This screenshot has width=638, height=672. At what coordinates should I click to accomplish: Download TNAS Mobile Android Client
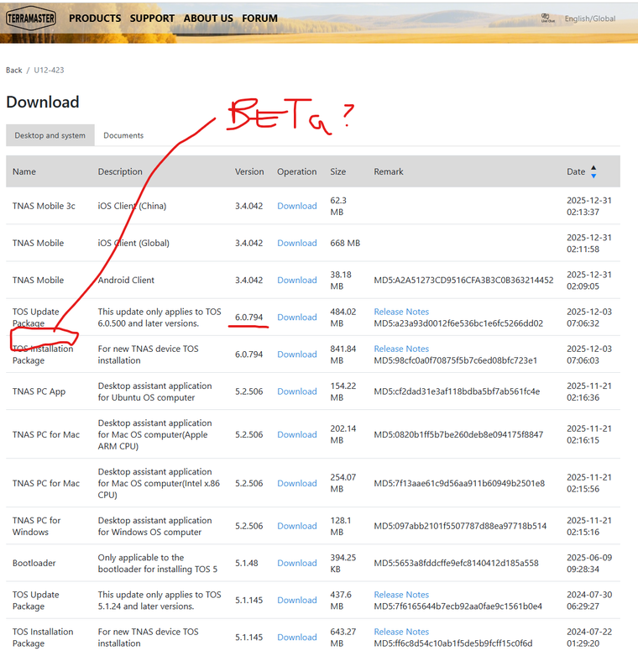pyautogui.click(x=296, y=280)
